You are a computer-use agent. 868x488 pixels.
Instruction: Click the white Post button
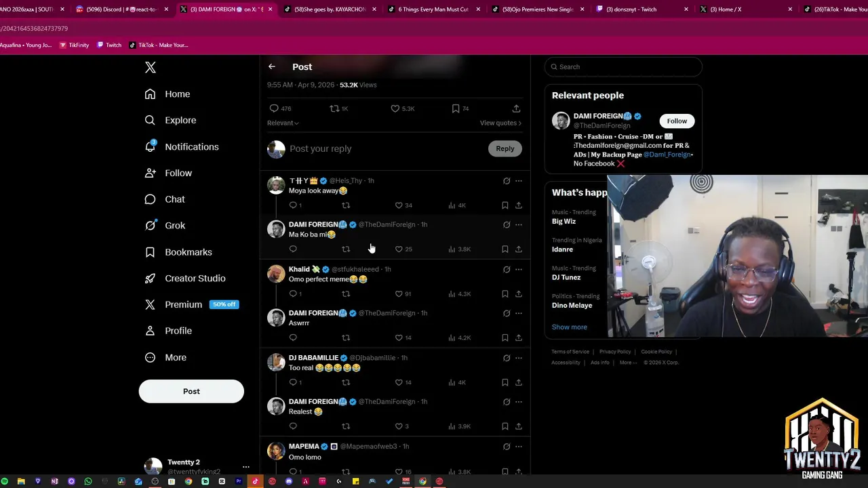pos(191,391)
